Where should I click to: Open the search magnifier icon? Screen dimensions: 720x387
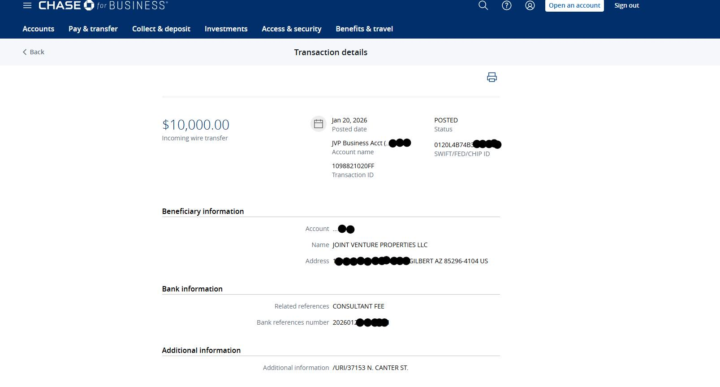[483, 6]
